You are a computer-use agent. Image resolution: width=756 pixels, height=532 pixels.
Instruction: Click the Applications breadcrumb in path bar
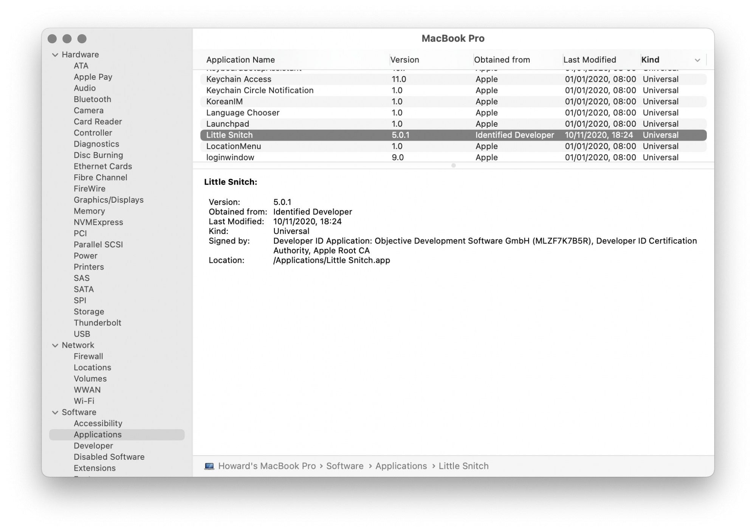click(401, 466)
